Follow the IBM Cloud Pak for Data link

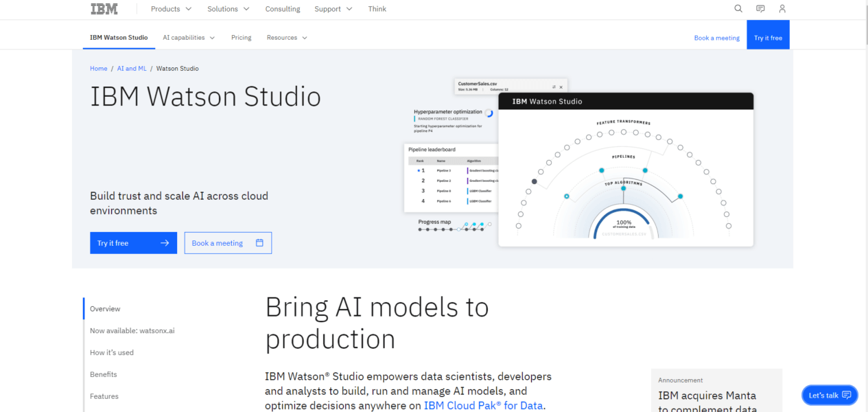482,405
